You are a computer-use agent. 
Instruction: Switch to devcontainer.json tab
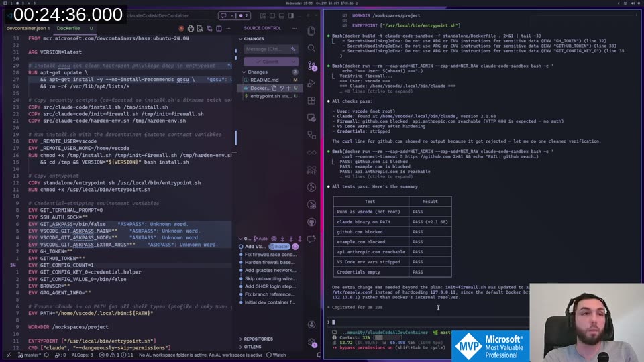(x=28, y=28)
